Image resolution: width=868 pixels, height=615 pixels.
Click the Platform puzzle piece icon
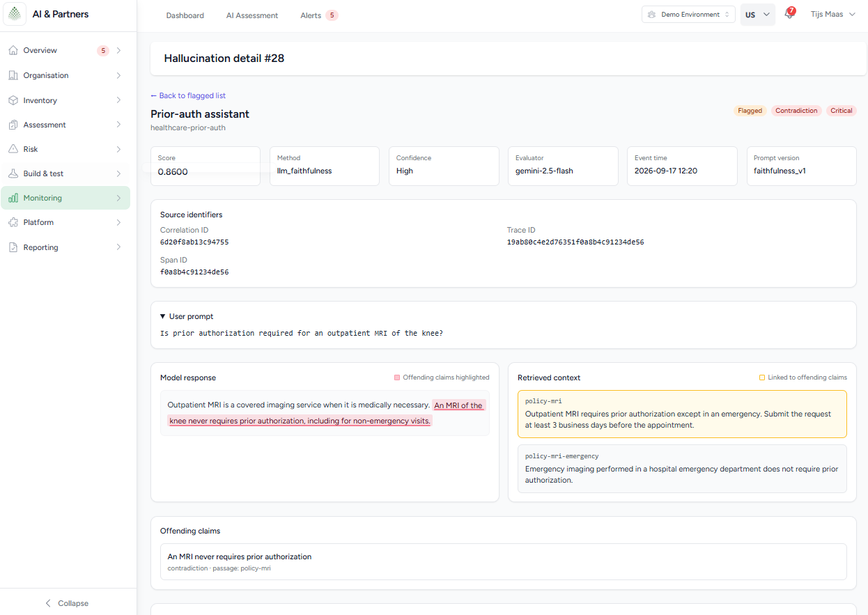[x=13, y=222]
